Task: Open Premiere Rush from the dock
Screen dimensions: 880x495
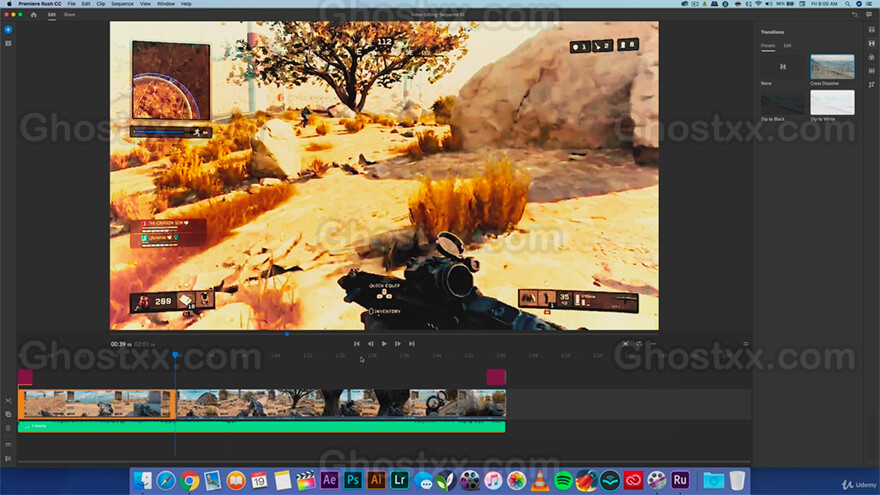Action: (x=680, y=480)
